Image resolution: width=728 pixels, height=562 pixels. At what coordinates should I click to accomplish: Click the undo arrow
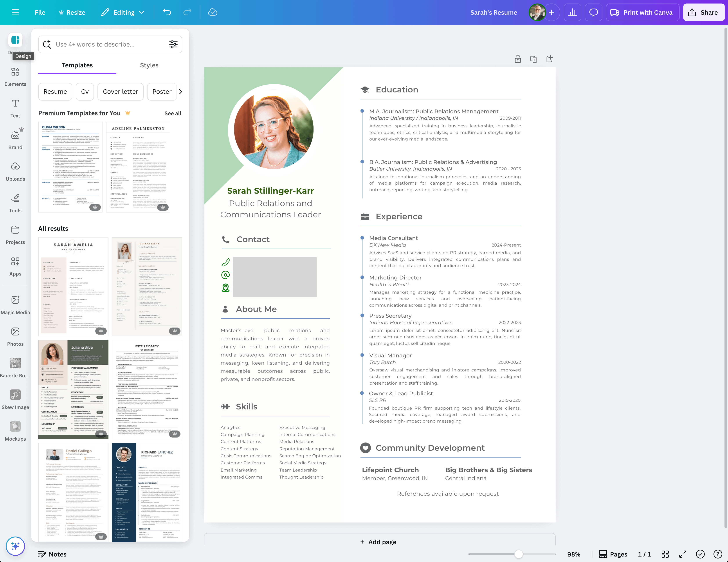pos(167,12)
